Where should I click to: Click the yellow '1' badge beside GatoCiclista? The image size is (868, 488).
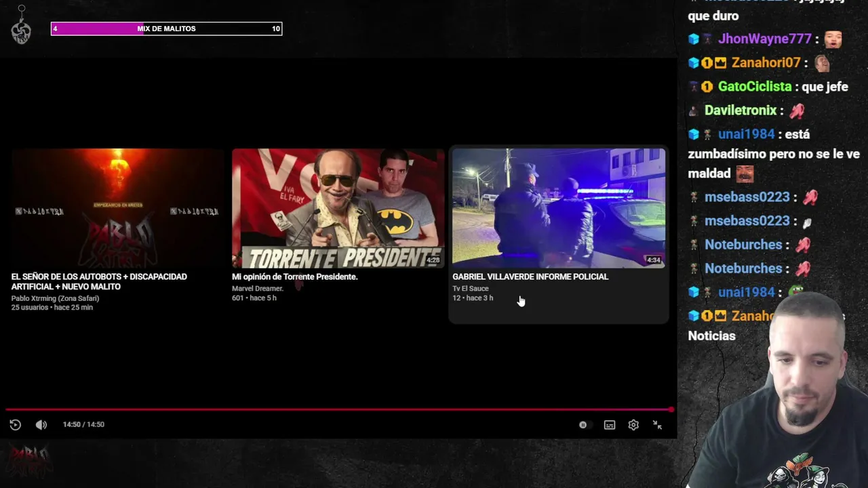coord(707,87)
